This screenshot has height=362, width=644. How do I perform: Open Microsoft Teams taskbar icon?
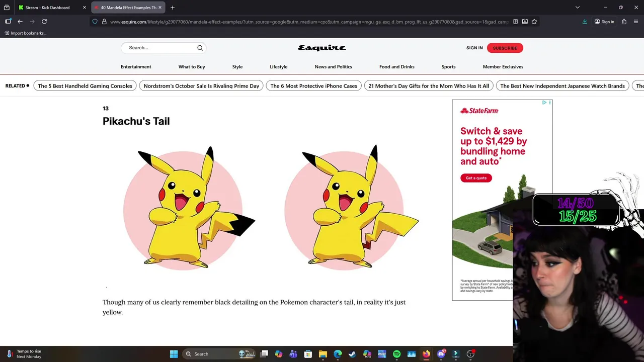pyautogui.click(x=293, y=354)
